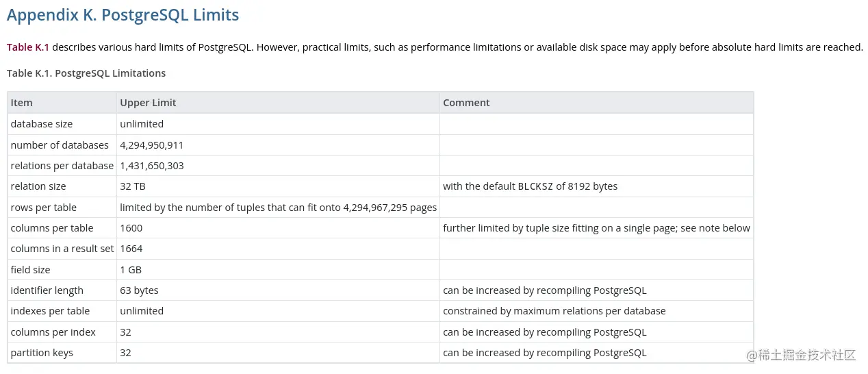
Task: Click the indexes per table cell
Action: [50, 311]
